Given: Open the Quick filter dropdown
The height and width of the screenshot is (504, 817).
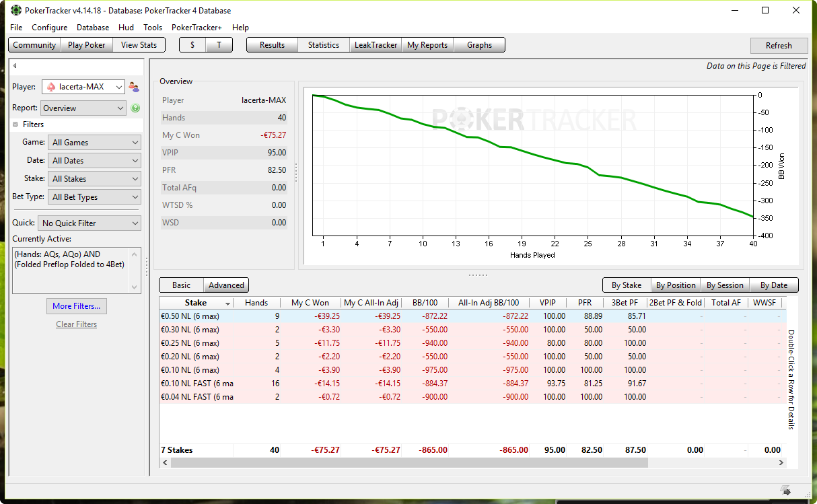Looking at the screenshot, I should coord(90,223).
